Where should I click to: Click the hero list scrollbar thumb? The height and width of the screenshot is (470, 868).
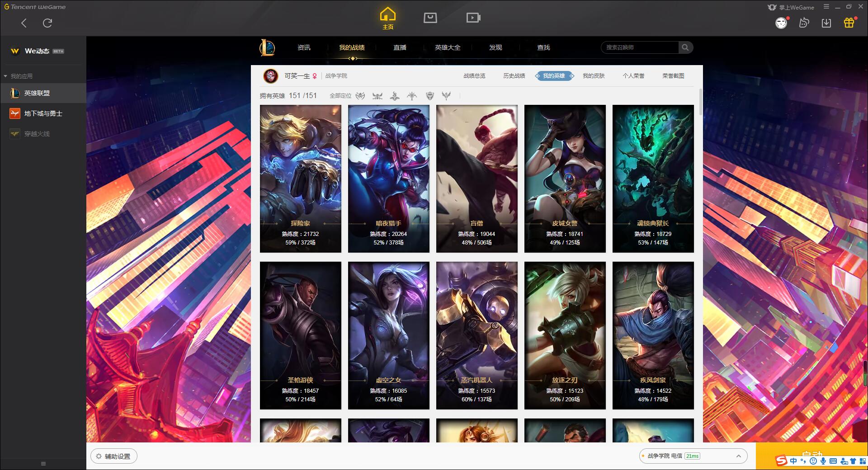point(701,102)
